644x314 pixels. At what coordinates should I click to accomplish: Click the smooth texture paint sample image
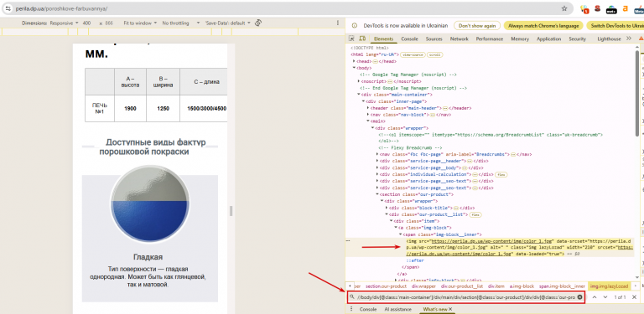click(x=149, y=203)
